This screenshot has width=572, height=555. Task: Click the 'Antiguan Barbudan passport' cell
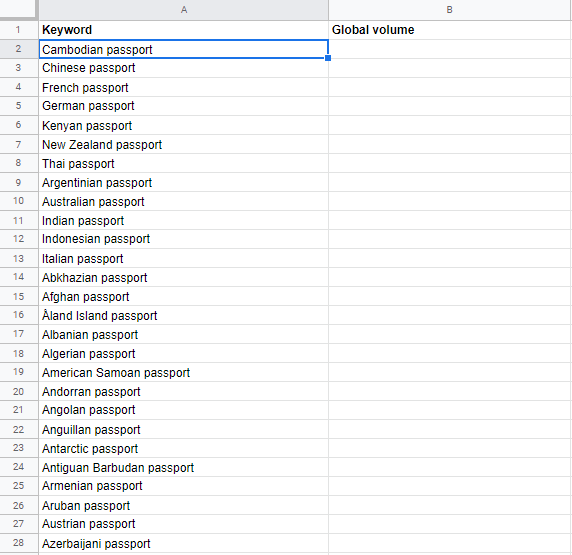(x=183, y=467)
